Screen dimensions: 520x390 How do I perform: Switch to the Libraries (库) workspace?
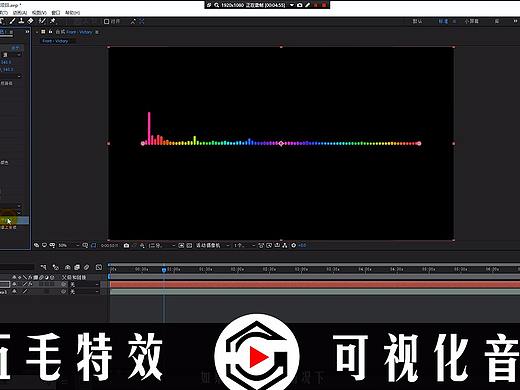pos(497,21)
